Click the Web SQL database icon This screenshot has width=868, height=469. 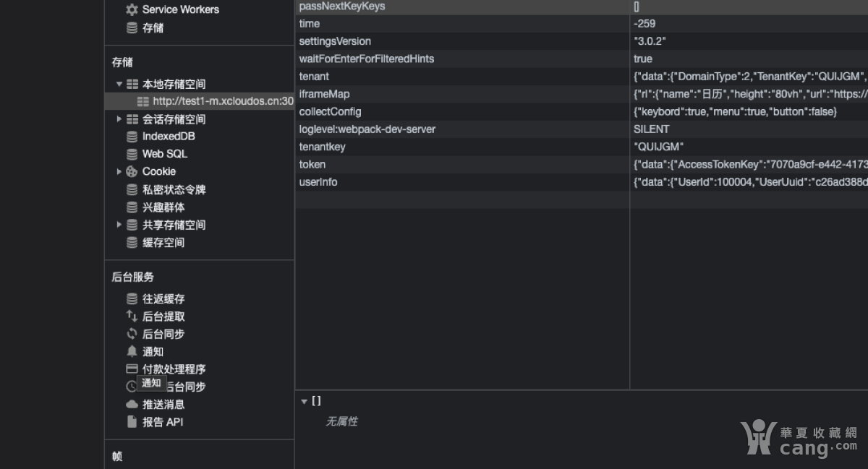tap(132, 154)
